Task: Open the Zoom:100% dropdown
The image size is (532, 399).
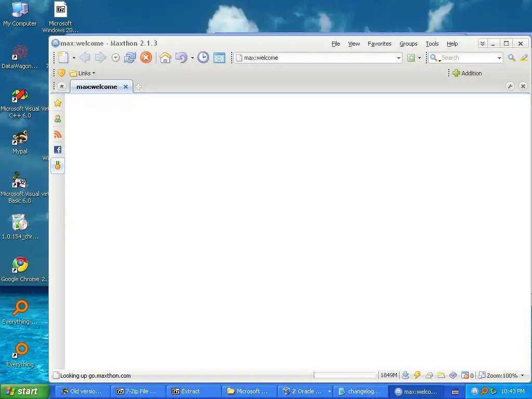Action: point(501,376)
